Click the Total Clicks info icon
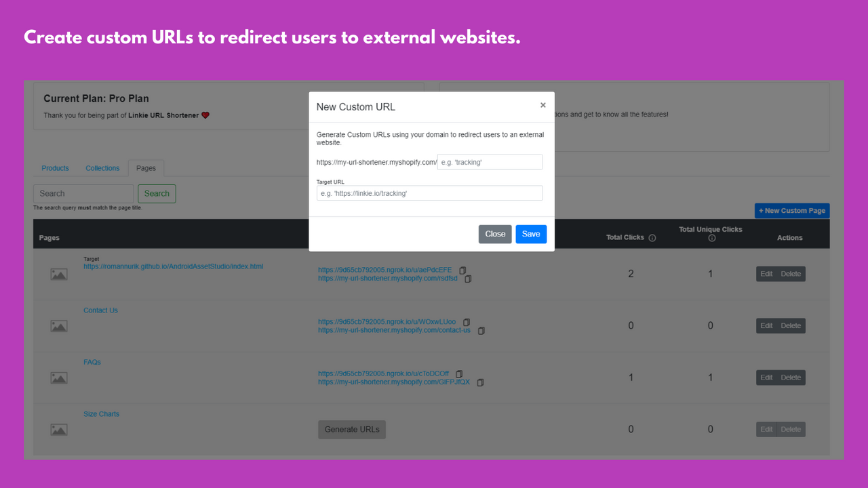Image resolution: width=868 pixels, height=488 pixels. 651,238
